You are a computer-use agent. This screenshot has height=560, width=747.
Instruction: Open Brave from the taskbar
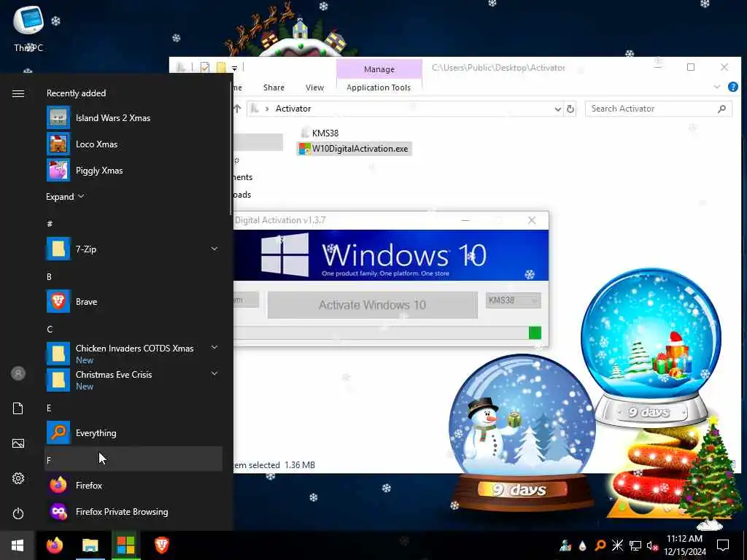161,545
